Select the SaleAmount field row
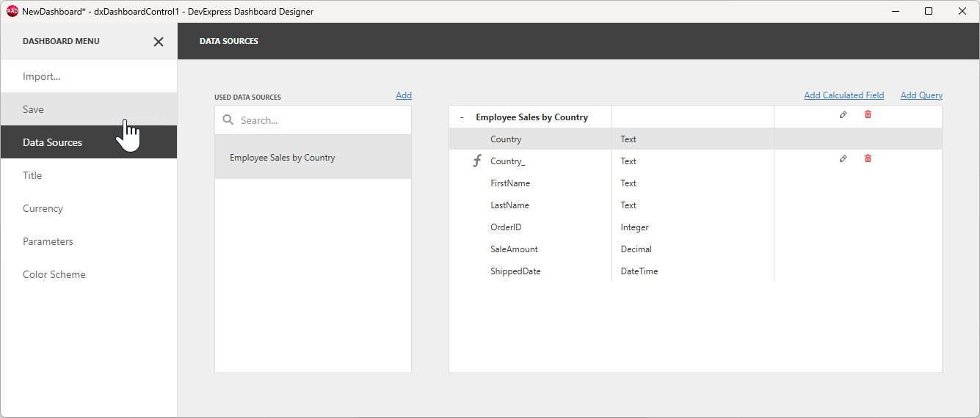 point(695,249)
